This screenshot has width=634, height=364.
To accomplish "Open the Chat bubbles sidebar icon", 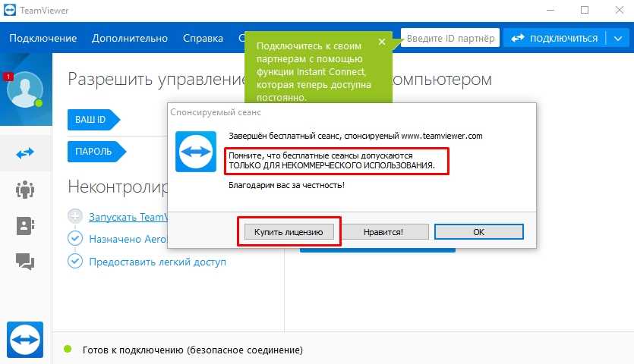I will [25, 262].
